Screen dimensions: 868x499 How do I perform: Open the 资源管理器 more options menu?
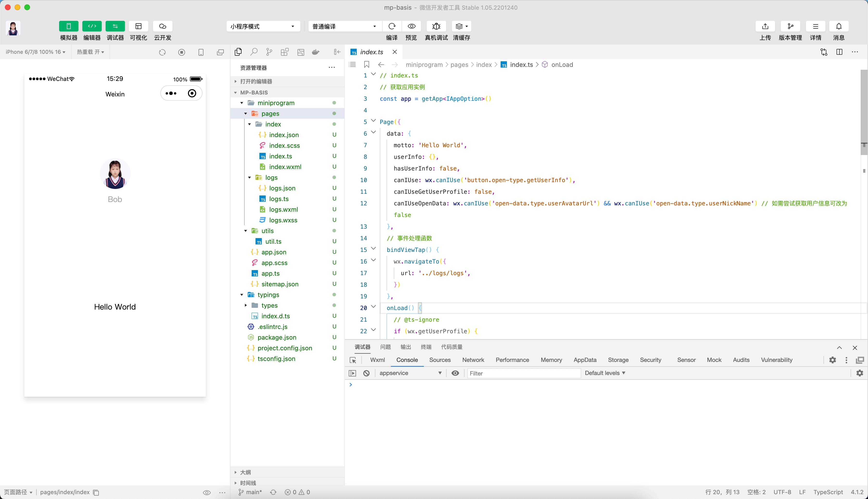[332, 68]
